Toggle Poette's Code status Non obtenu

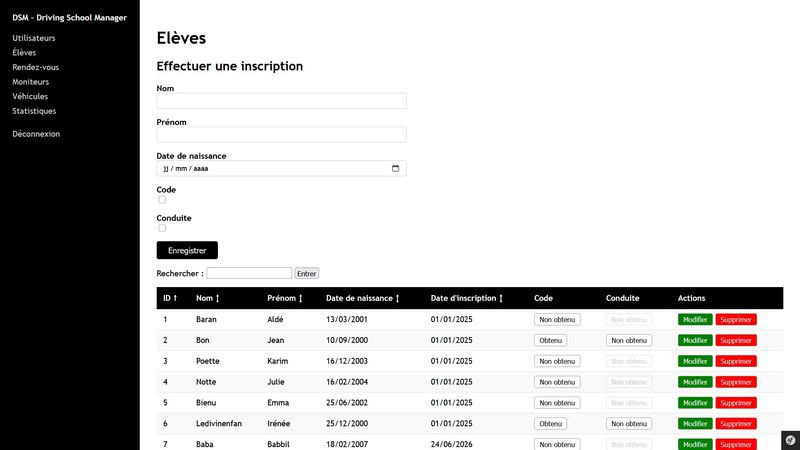click(x=557, y=361)
